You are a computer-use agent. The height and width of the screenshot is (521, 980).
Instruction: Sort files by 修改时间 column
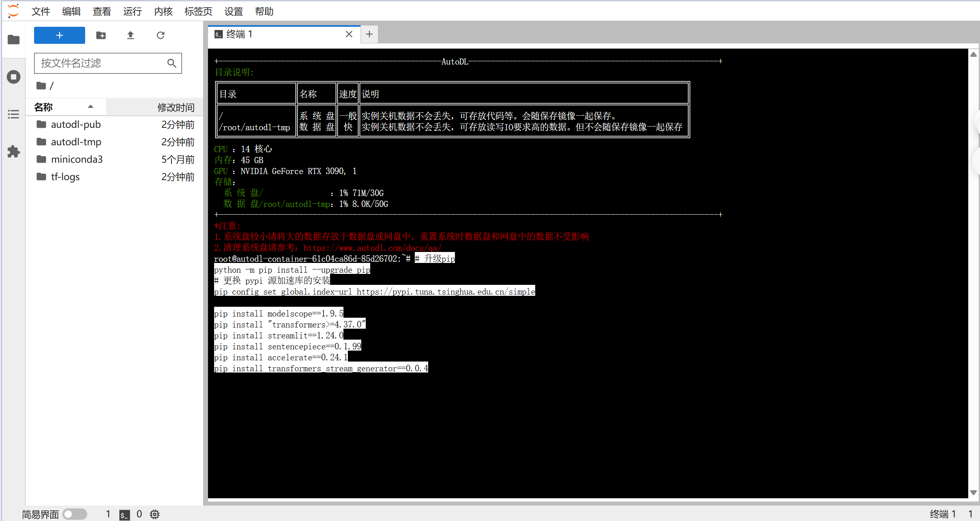pyautogui.click(x=175, y=108)
